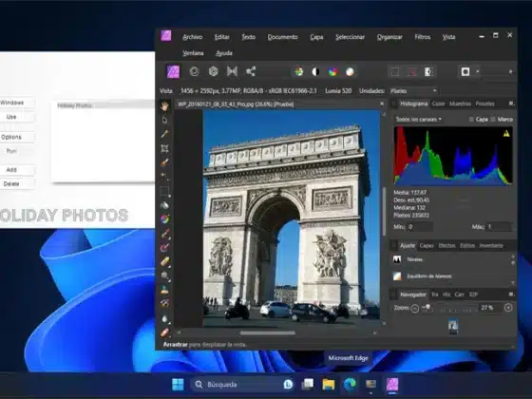Open the Windows Start button
Viewport: 532px width, 399px height.
[x=178, y=385]
